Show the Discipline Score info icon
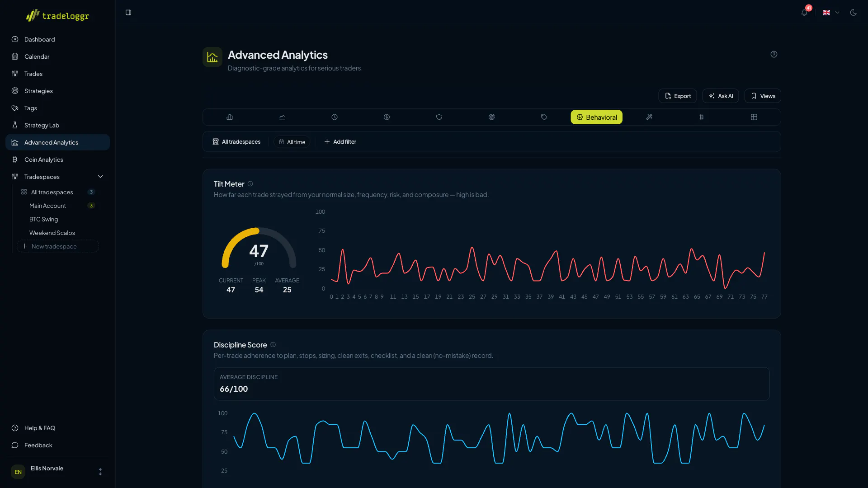This screenshot has width=868, height=488. click(x=273, y=345)
